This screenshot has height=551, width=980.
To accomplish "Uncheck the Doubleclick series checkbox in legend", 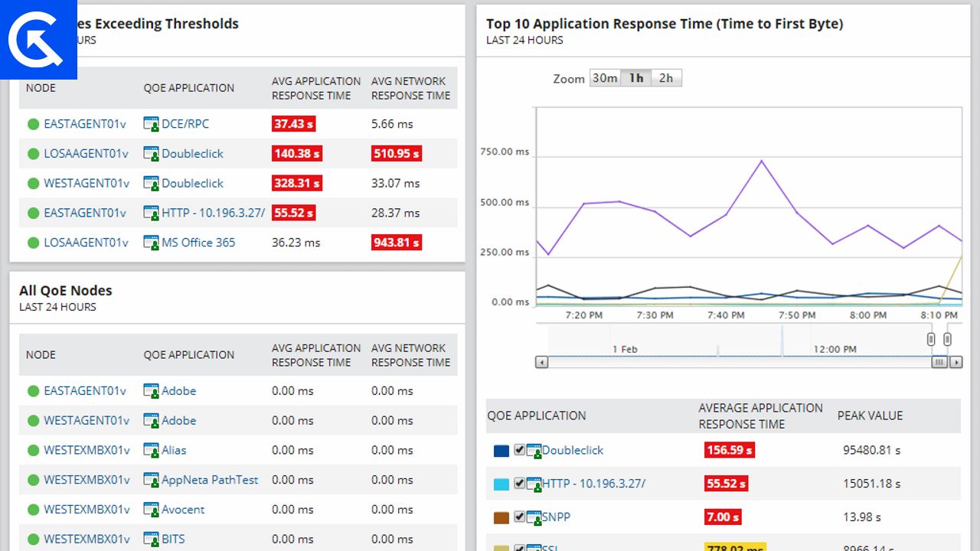I will (519, 450).
